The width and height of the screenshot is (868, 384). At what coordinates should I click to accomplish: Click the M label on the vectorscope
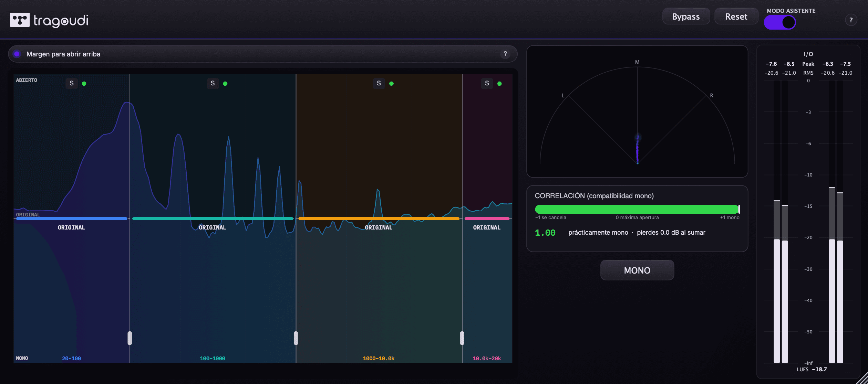(x=637, y=62)
